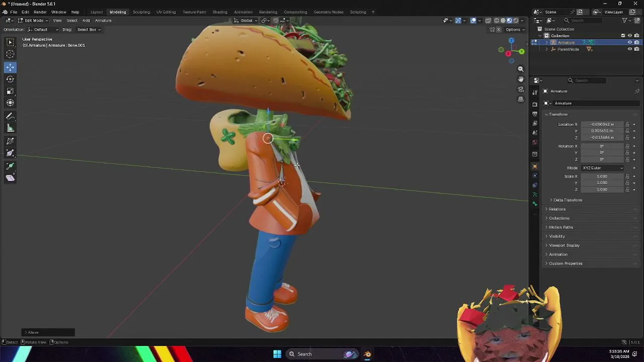Open the Physics properties tab
644x362 pixels.
535,175
